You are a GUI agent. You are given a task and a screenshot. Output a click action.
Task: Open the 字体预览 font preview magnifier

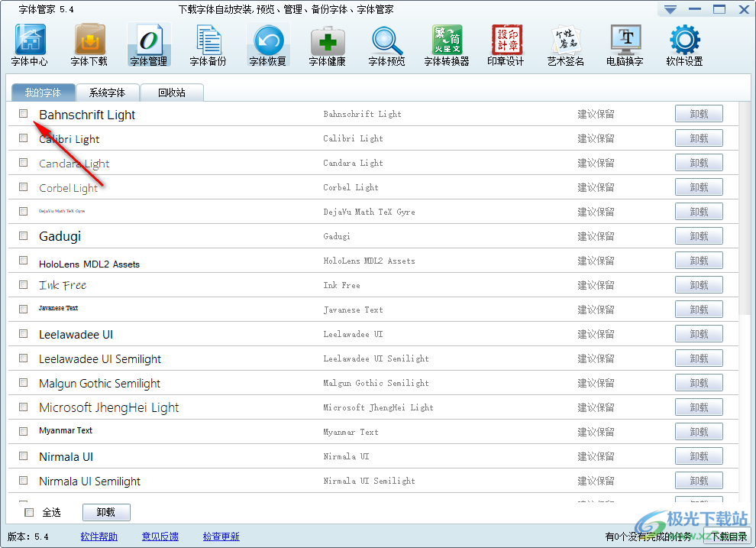tap(387, 45)
